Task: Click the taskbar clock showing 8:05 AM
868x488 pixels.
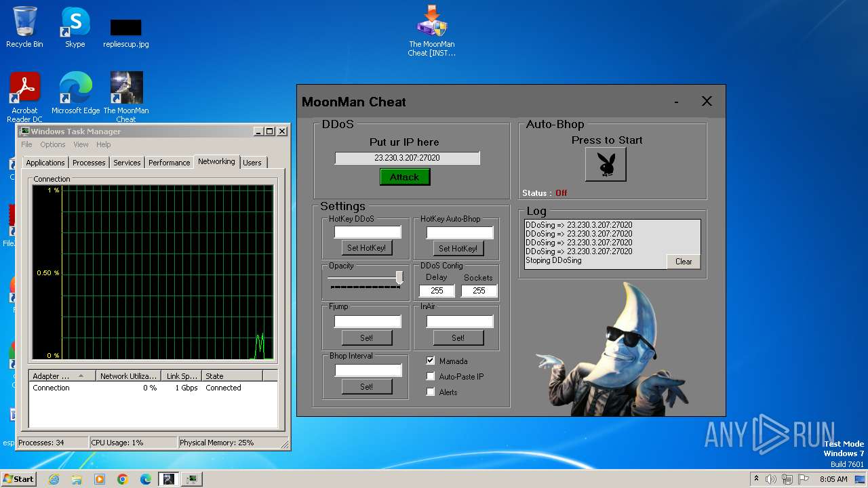Action: click(833, 479)
